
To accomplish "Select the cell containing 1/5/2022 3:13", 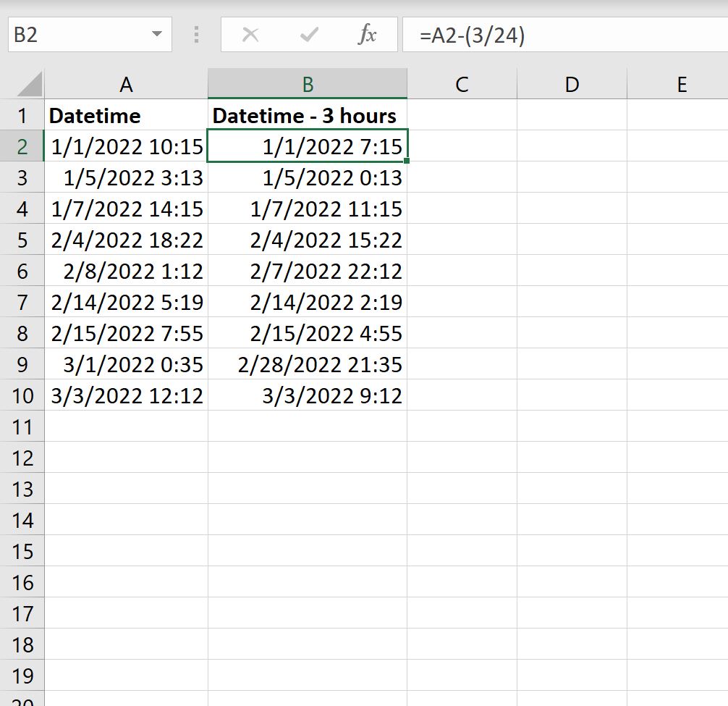I will tap(126, 177).
